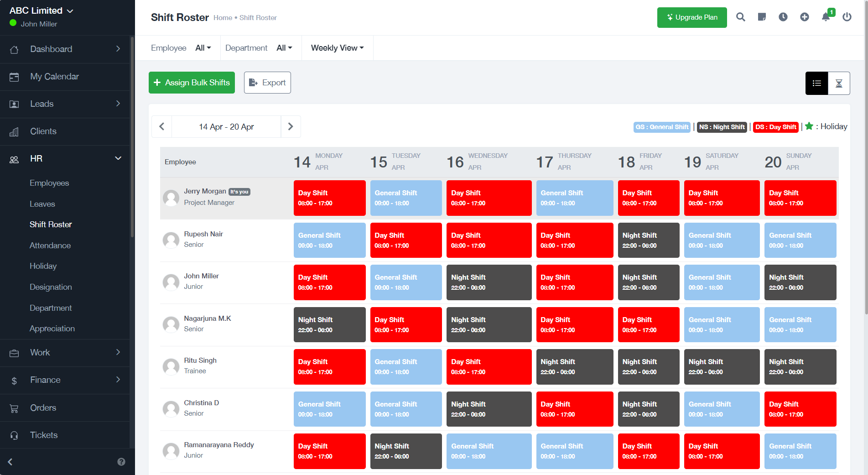Export the shift roster

(267, 83)
